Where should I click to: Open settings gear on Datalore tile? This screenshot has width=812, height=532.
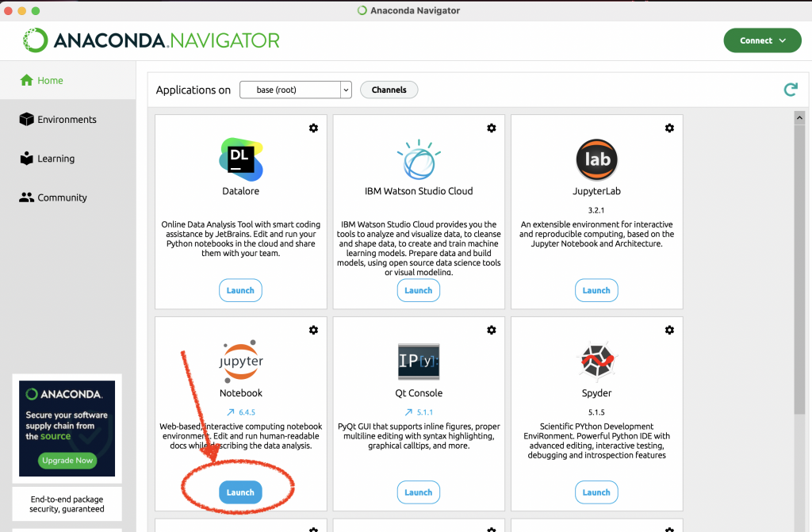(x=313, y=128)
